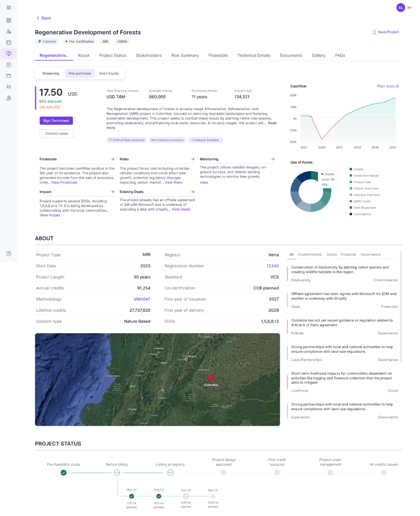Click the wallet icon in sidebar
The image size is (420, 516).
pos(9,76)
